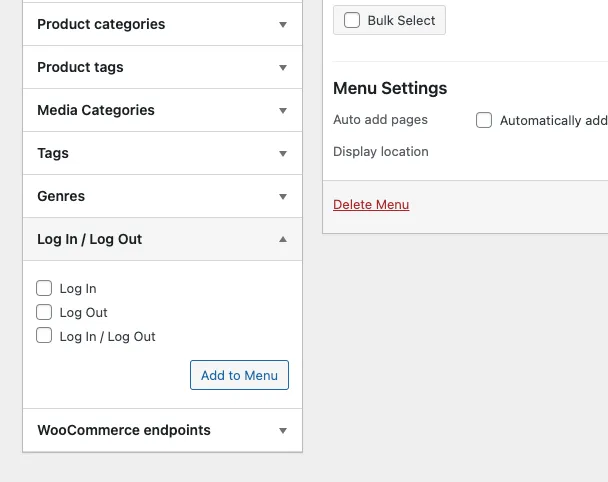Enable the Bulk Select checkbox
This screenshot has height=482, width=608.
[x=352, y=20]
